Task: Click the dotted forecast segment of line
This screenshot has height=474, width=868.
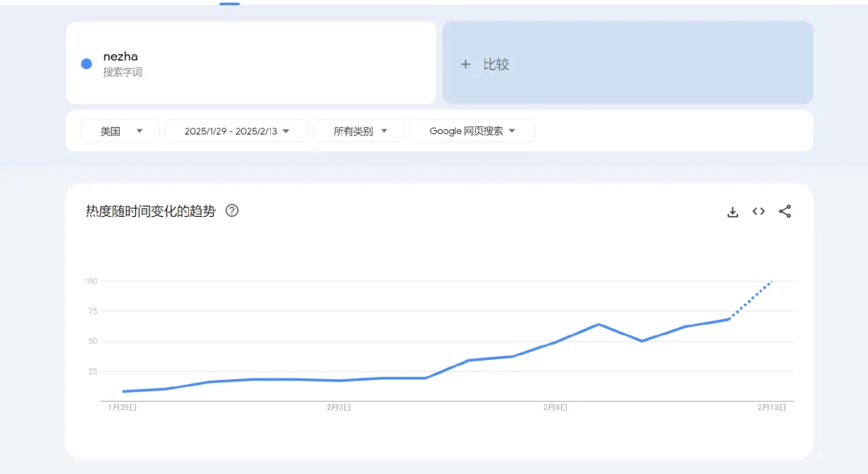Action: point(751,299)
